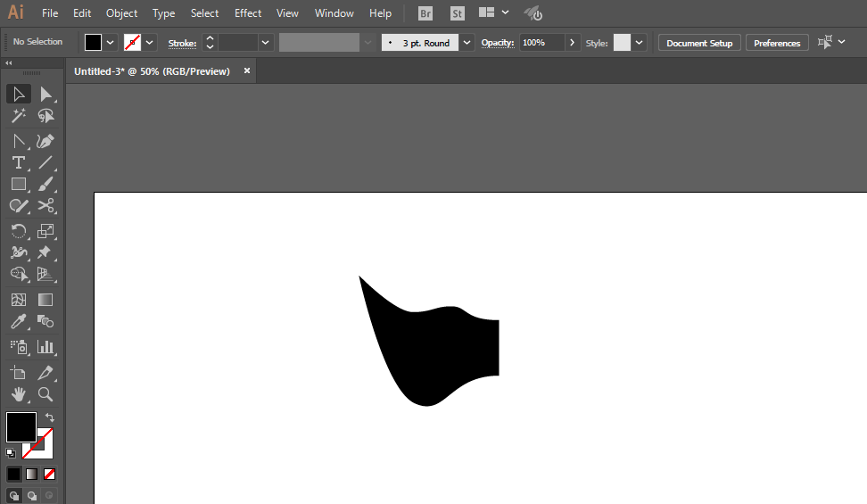Viewport: 867px width, 504px height.
Task: Open the Object menu
Action: tap(121, 13)
